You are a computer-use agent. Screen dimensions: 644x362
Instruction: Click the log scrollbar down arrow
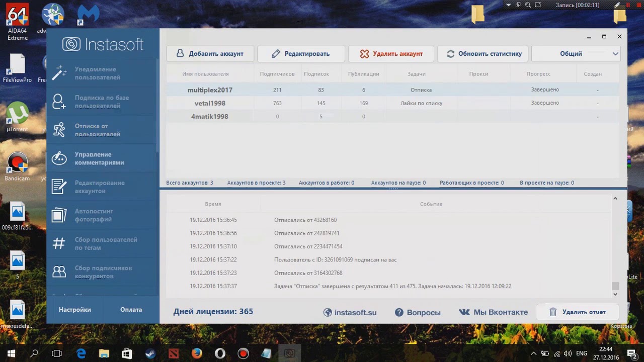click(x=615, y=294)
